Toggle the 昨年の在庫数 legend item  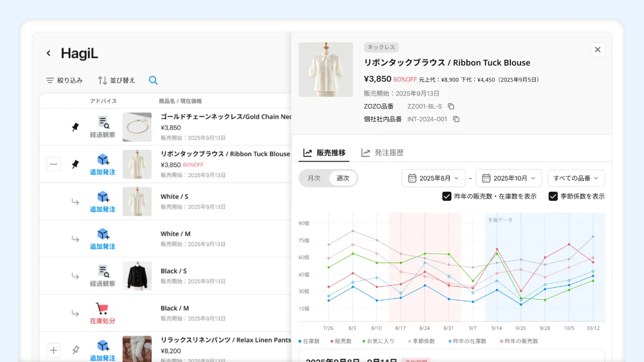pyautogui.click(x=467, y=341)
